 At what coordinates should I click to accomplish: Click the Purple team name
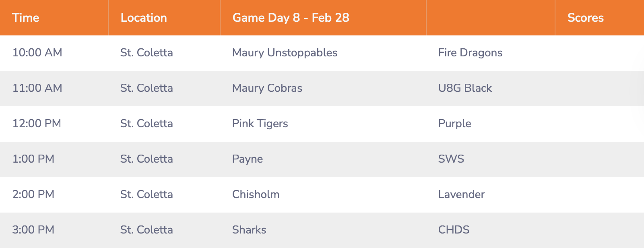tap(455, 124)
